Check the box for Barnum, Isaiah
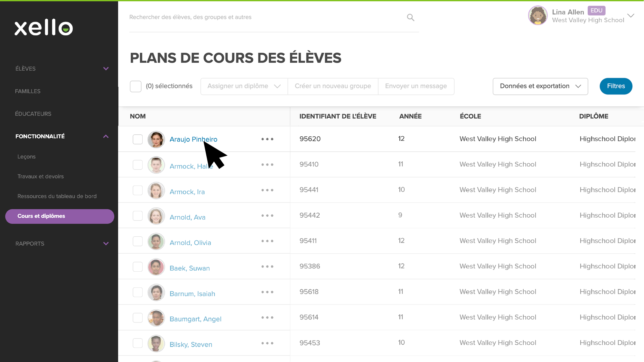The height and width of the screenshot is (362, 644). pos(138,292)
